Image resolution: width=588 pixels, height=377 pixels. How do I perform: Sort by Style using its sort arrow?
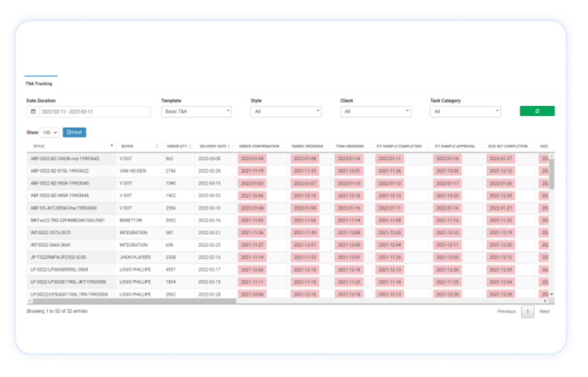pyautogui.click(x=111, y=146)
